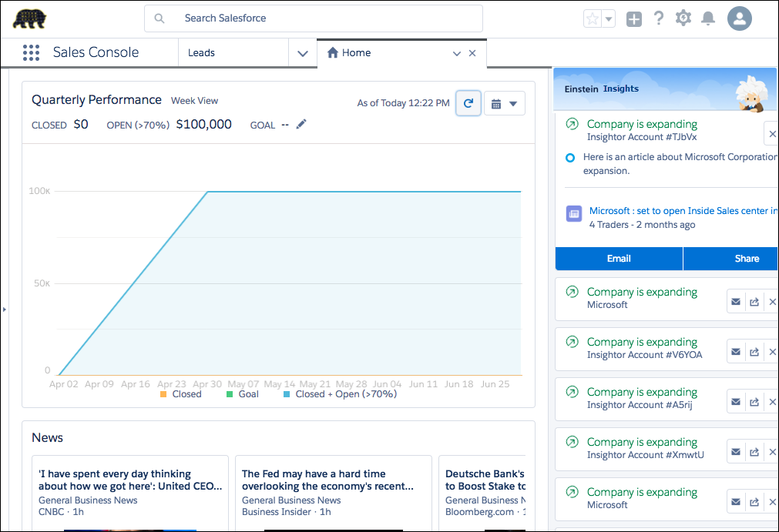Open the App Launcher grid icon
This screenshot has height=532, width=779.
tap(32, 52)
